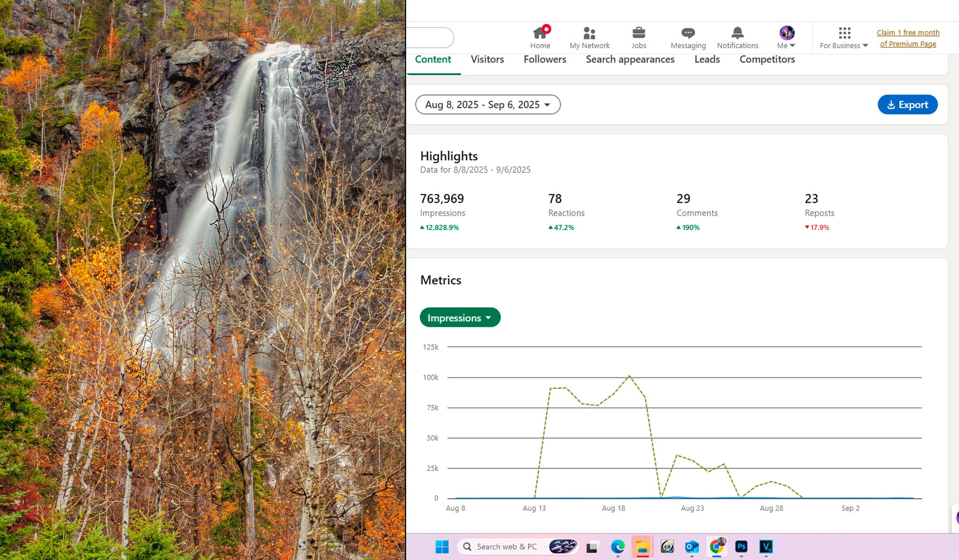Screen dimensions: 959x560
Task: Click the blue Export button
Action: [x=907, y=104]
